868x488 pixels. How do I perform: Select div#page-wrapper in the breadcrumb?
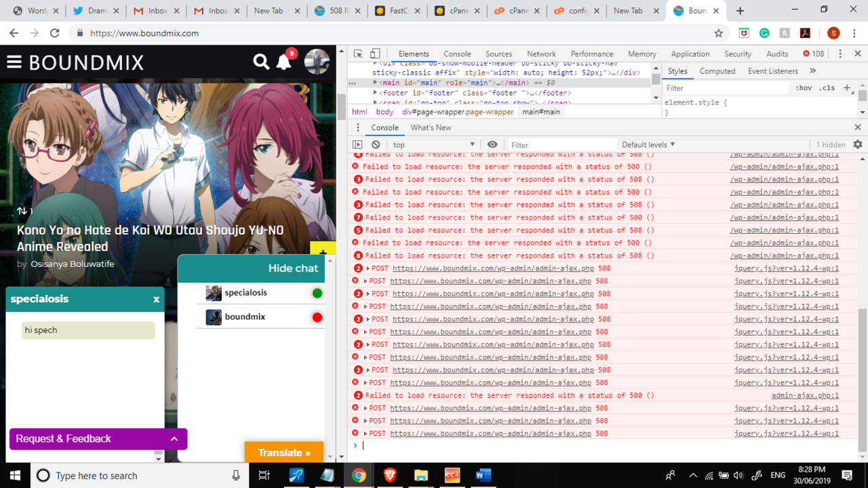[x=458, y=112]
